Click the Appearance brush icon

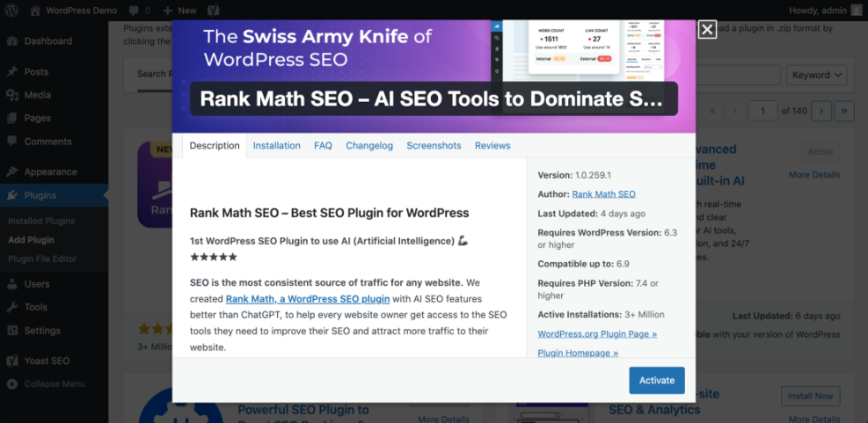12,171
